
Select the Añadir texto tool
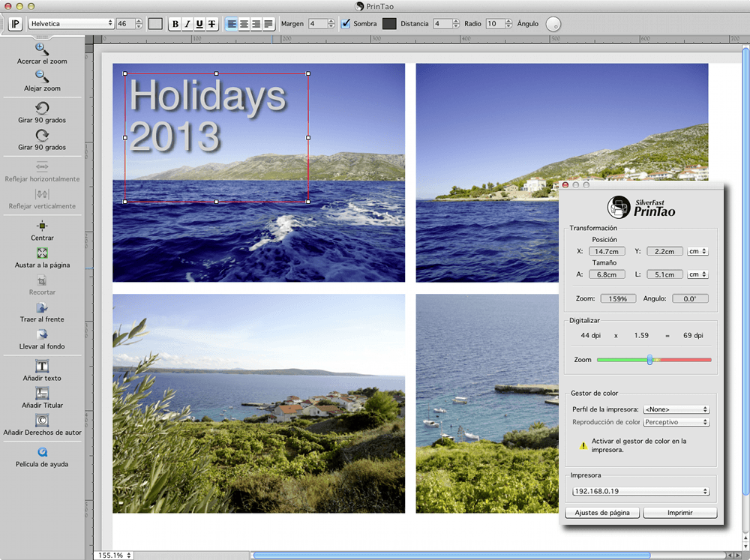pos(42,367)
